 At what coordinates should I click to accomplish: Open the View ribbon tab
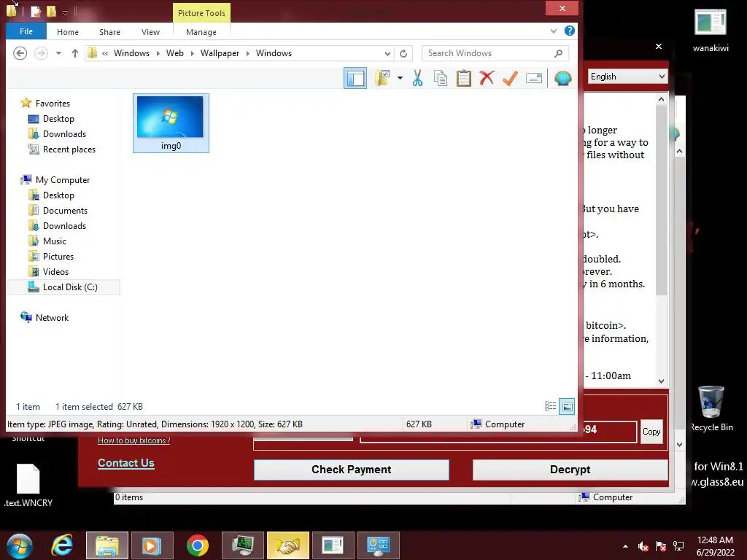(150, 32)
